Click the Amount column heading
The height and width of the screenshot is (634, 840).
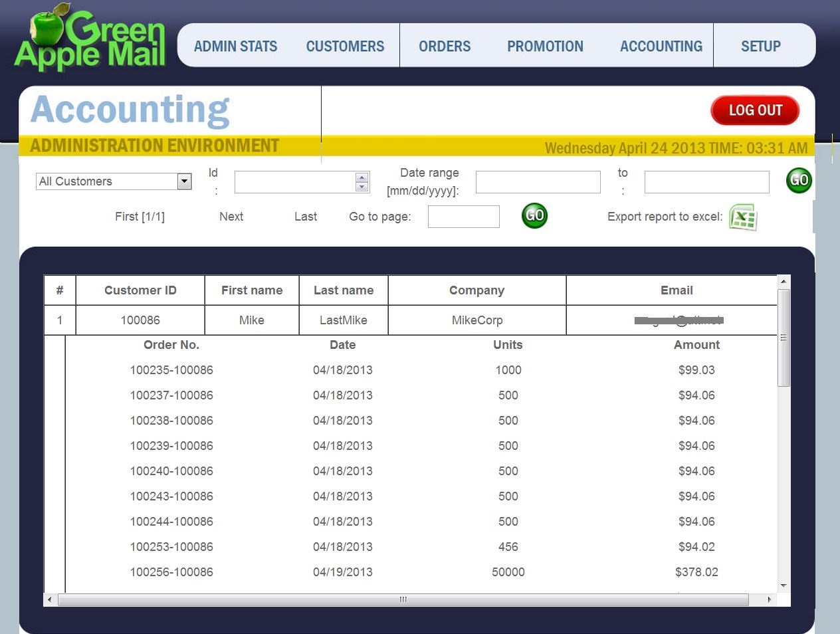696,345
